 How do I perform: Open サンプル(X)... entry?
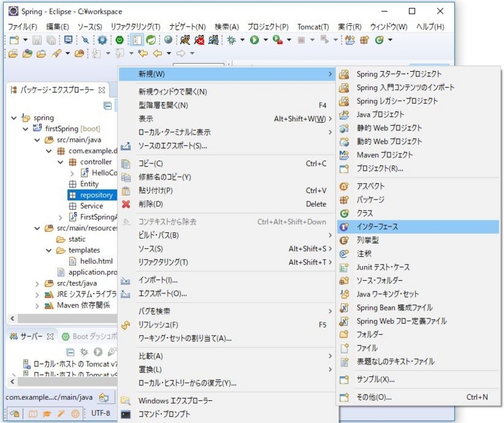(x=418, y=379)
